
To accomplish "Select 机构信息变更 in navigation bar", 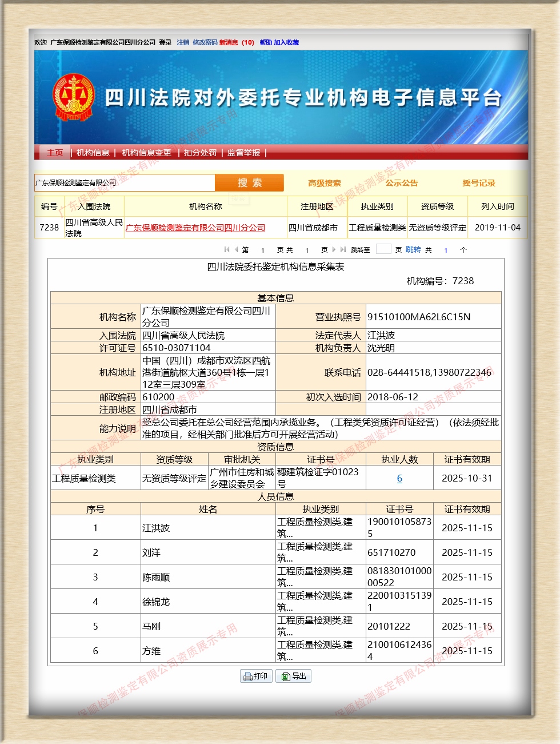I will click(x=146, y=153).
